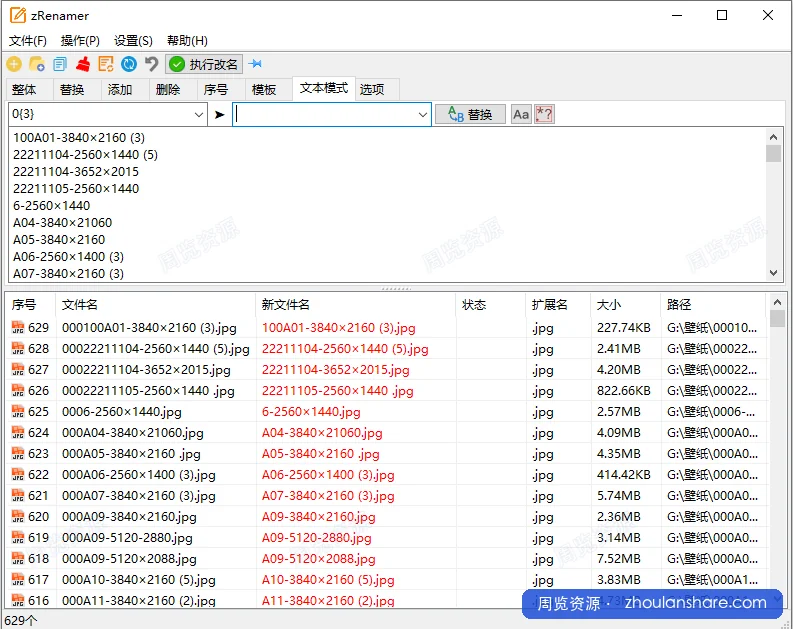Select file 000A09-5120-2880.jpg in list

127,537
